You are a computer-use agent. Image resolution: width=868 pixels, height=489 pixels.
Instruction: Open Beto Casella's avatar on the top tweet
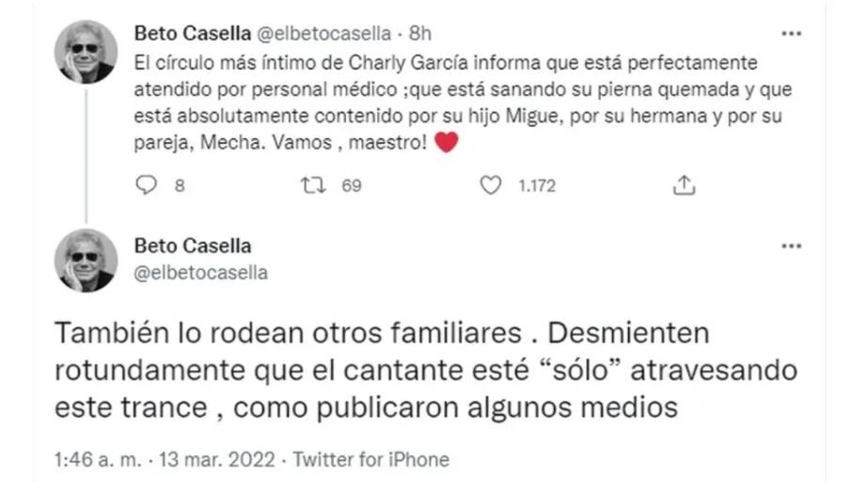click(x=86, y=52)
